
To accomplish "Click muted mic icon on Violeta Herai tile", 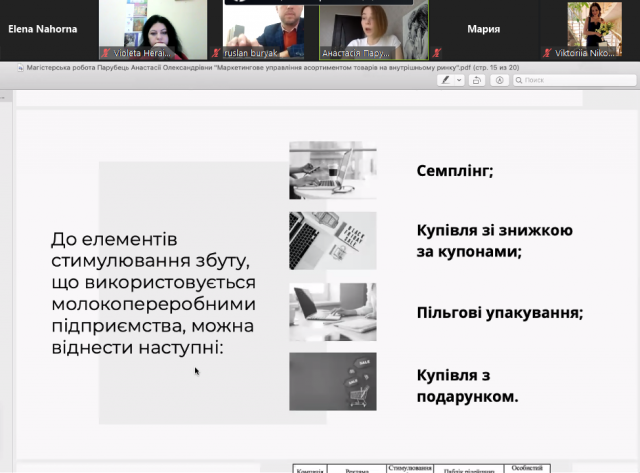I will [105, 52].
